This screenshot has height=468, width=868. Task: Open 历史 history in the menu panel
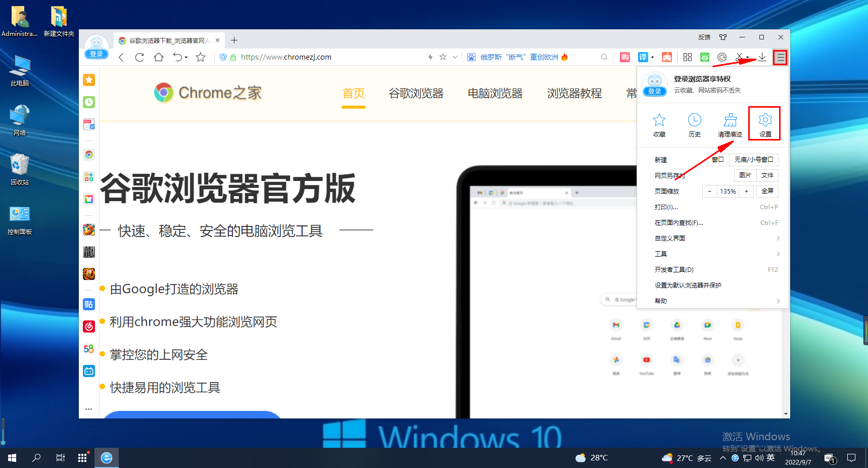pyautogui.click(x=695, y=125)
